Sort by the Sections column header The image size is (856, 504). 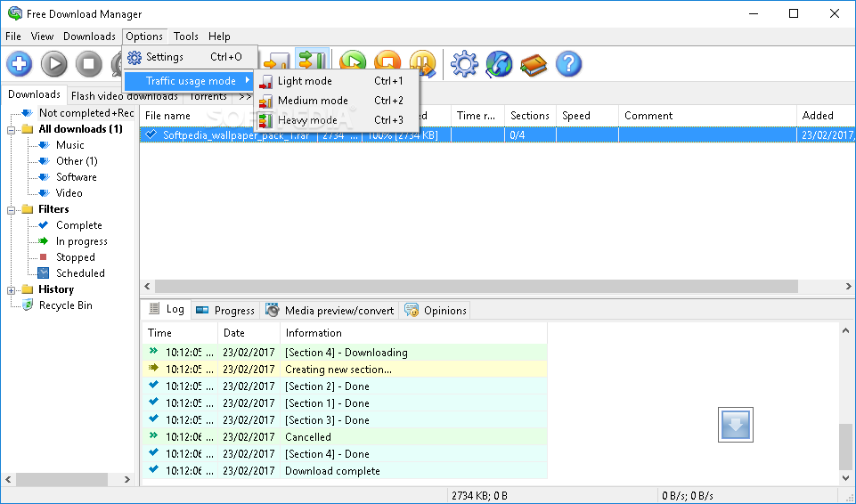pos(530,116)
